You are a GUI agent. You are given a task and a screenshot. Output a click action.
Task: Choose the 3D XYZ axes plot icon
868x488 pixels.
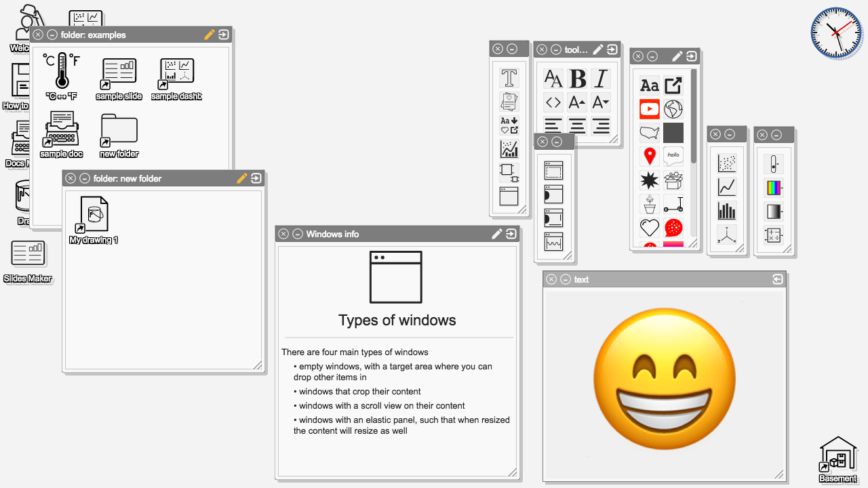[726, 235]
